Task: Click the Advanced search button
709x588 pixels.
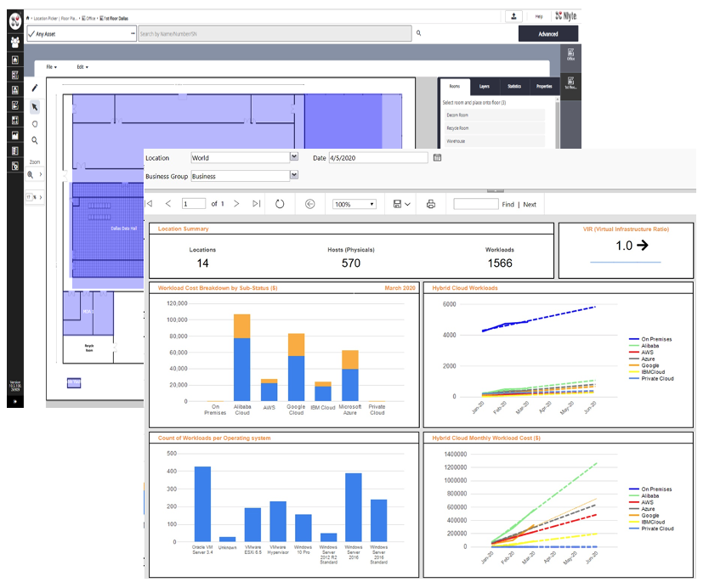Action: [x=548, y=32]
